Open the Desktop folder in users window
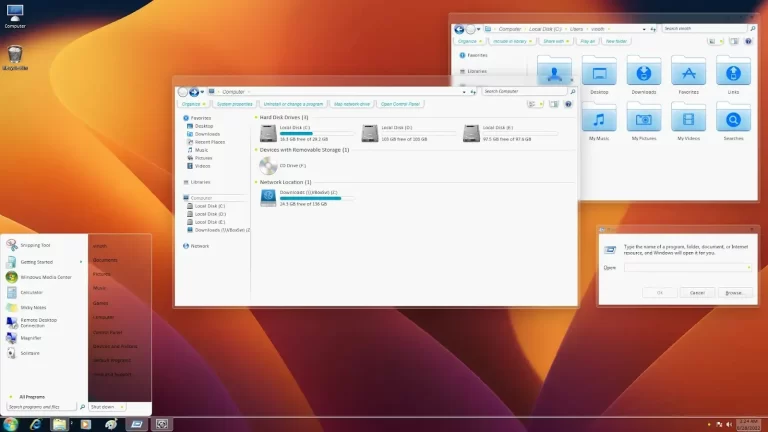 pos(599,72)
